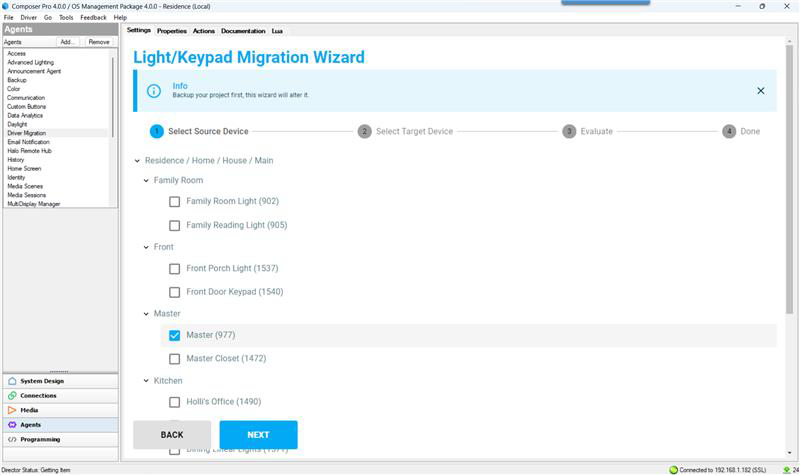Image resolution: width=800 pixels, height=475 pixels.
Task: Select the Communication agent
Action: coord(26,98)
